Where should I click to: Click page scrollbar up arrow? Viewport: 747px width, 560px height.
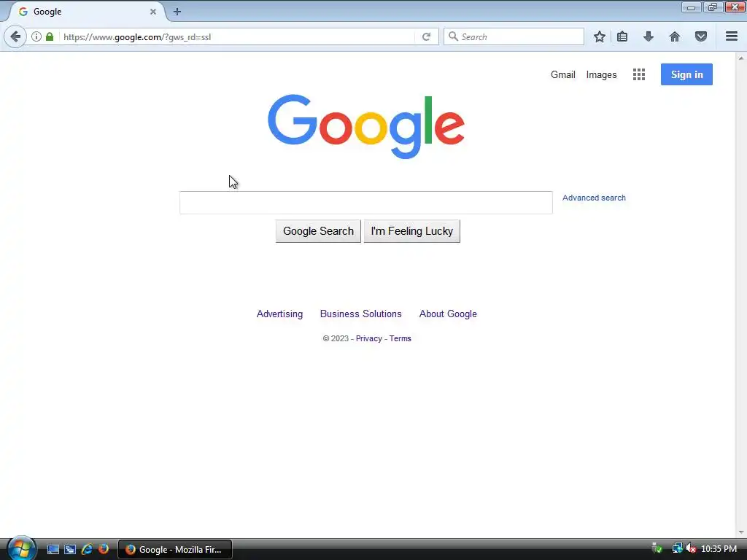tap(741, 58)
